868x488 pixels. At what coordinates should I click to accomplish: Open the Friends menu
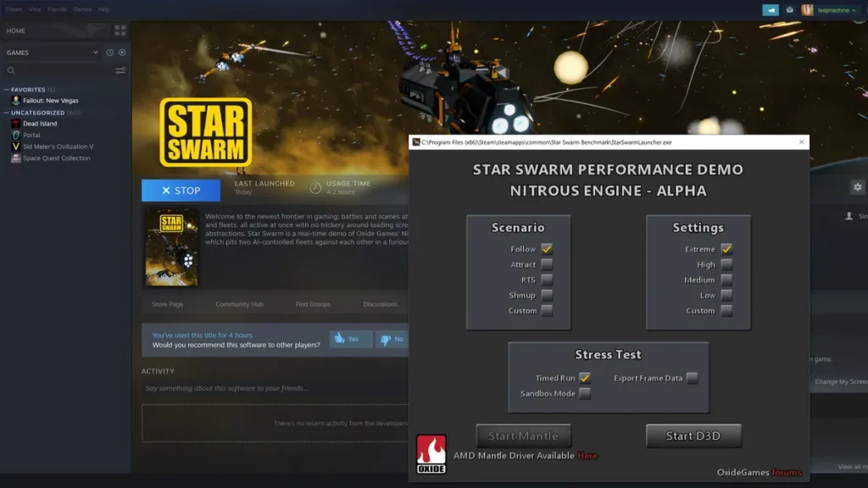coord(57,9)
